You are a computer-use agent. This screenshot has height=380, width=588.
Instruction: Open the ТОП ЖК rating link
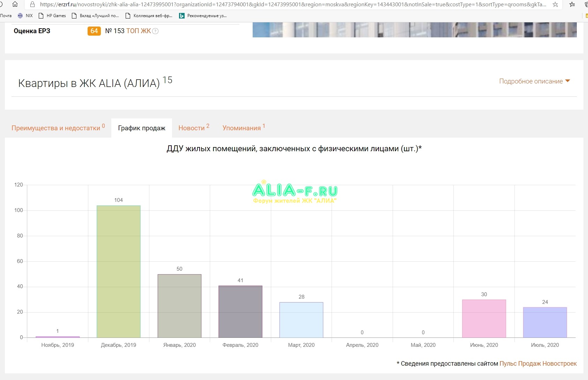pos(139,31)
